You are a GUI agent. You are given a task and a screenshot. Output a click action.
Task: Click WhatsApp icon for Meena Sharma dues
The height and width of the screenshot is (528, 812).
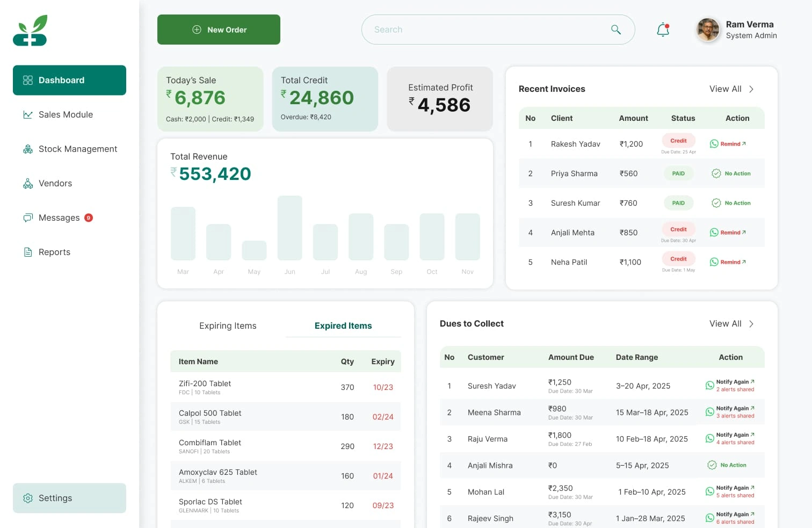pos(709,412)
